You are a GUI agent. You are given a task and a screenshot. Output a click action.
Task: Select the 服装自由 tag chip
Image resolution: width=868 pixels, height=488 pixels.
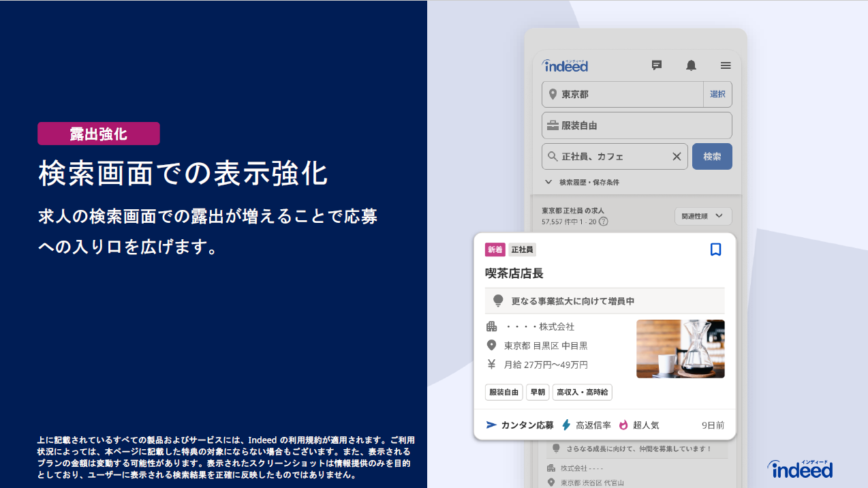click(x=504, y=392)
